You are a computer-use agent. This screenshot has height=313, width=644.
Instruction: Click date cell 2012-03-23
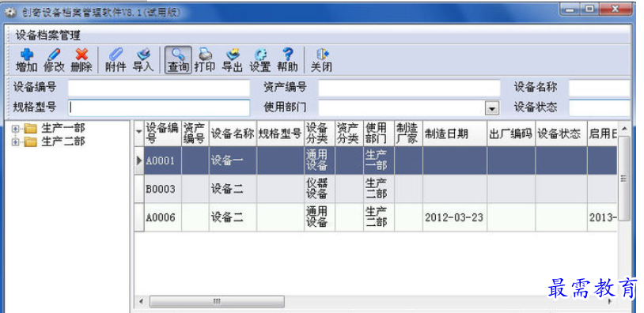[x=455, y=217]
